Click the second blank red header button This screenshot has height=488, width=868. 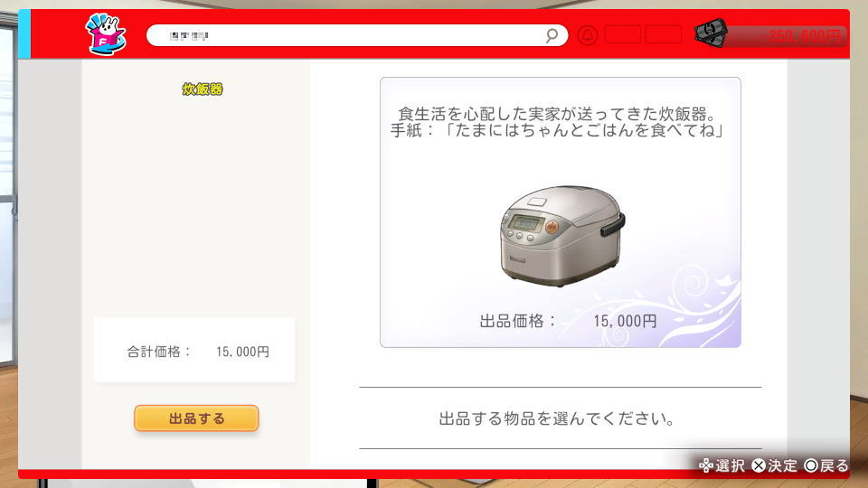click(663, 35)
